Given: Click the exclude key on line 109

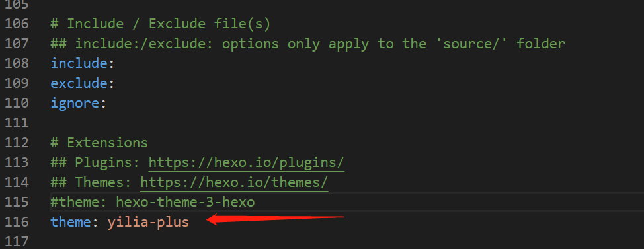Looking at the screenshot, I should coord(79,83).
